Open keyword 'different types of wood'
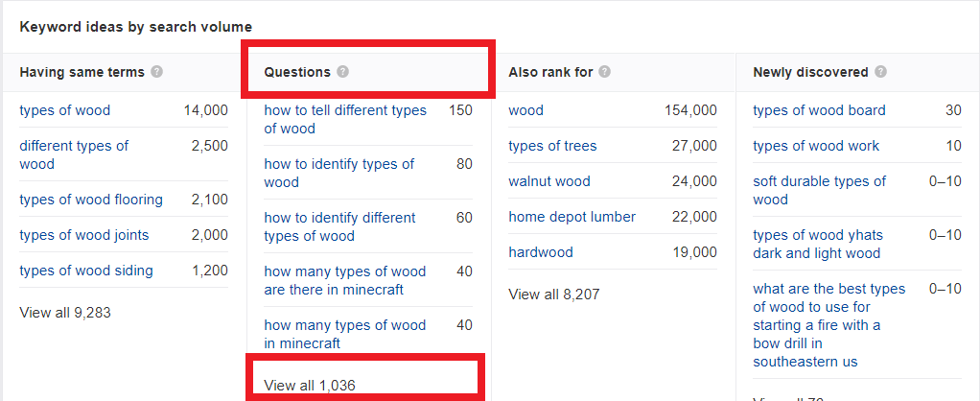This screenshot has height=401, width=980. [74, 154]
